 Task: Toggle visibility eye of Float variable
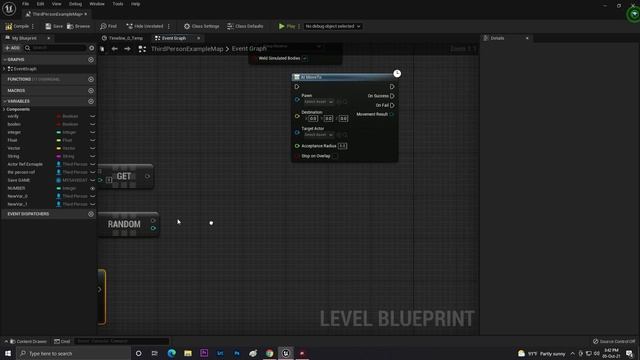93,140
